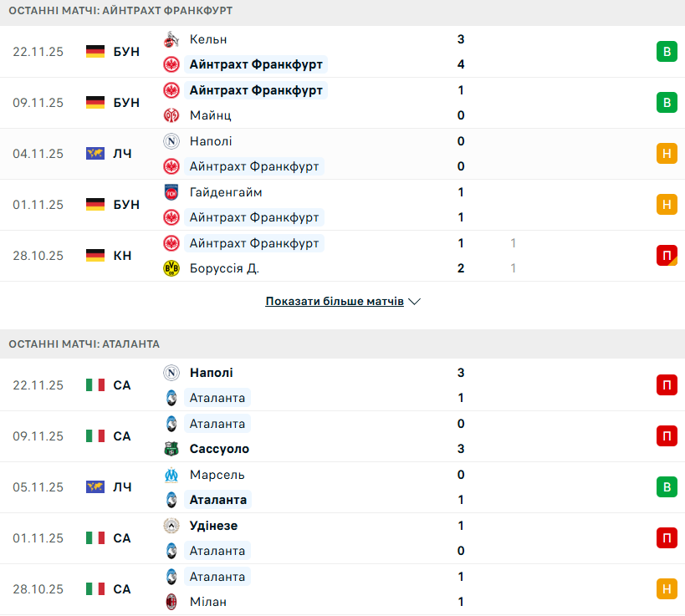
Task: Open the Наполі team name in 04.11.25 match
Action: 211,141
